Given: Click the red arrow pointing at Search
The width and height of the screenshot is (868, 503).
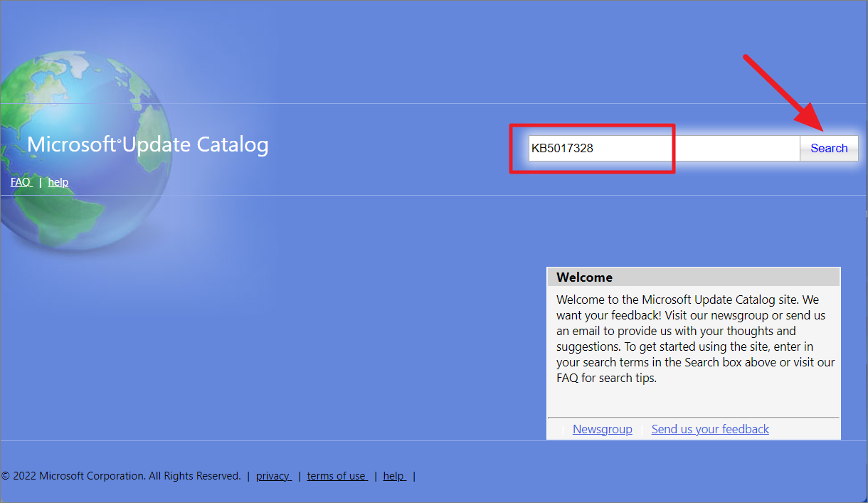Looking at the screenshot, I should pos(783,92).
